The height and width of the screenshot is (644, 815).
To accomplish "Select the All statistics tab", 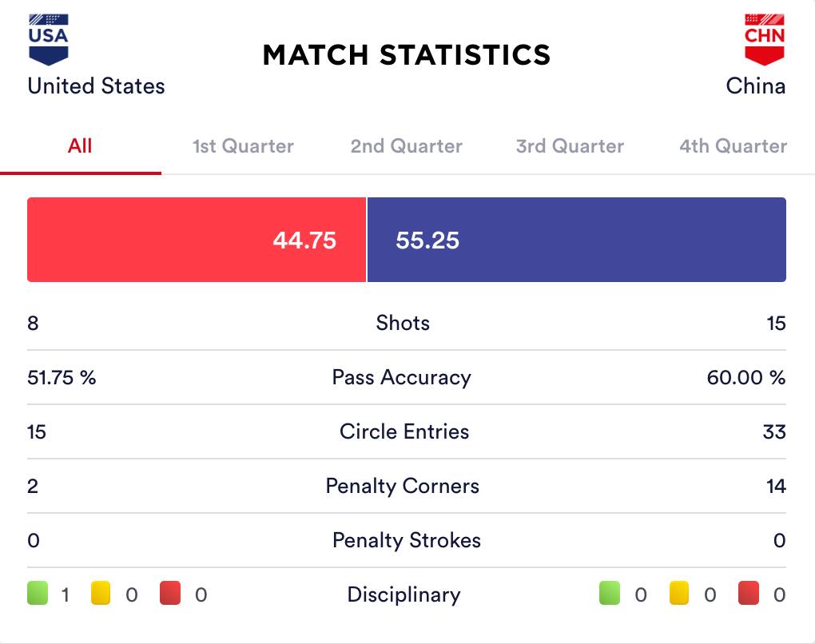I will pos(80,146).
